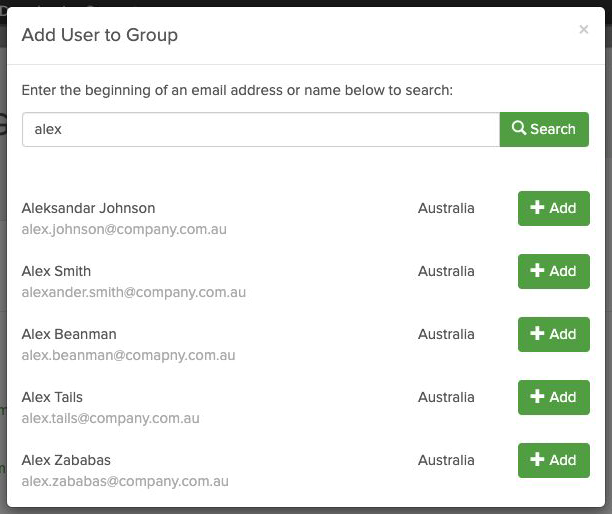Click the Alex Beanman name entry
Screen dimensions: 612x514
(x=69, y=334)
